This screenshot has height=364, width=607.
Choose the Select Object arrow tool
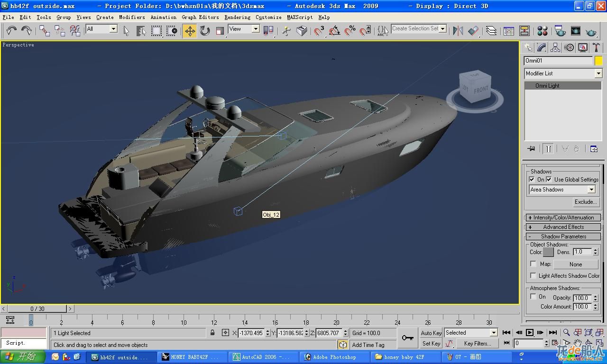[x=126, y=31]
